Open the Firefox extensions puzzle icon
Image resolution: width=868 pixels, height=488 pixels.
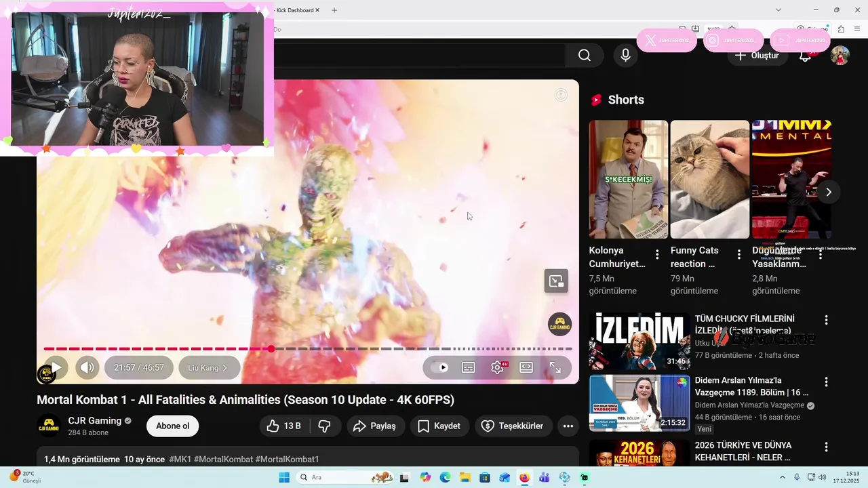(841, 29)
